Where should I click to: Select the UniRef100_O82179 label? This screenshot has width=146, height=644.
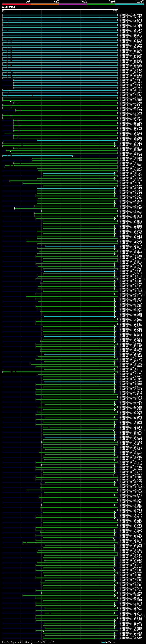pos(131,148)
